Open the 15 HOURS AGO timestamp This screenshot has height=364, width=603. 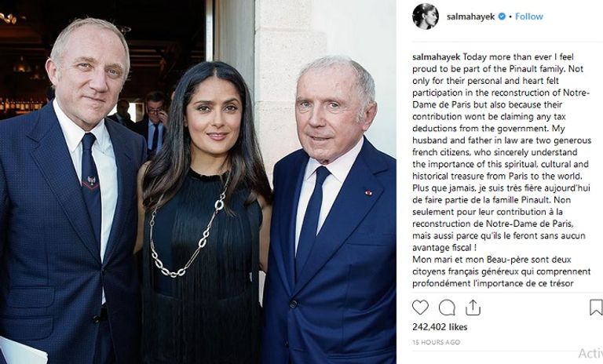point(436,342)
